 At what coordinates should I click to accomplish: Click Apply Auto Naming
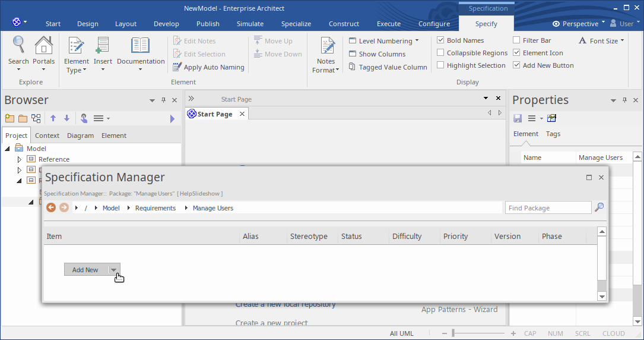click(209, 67)
